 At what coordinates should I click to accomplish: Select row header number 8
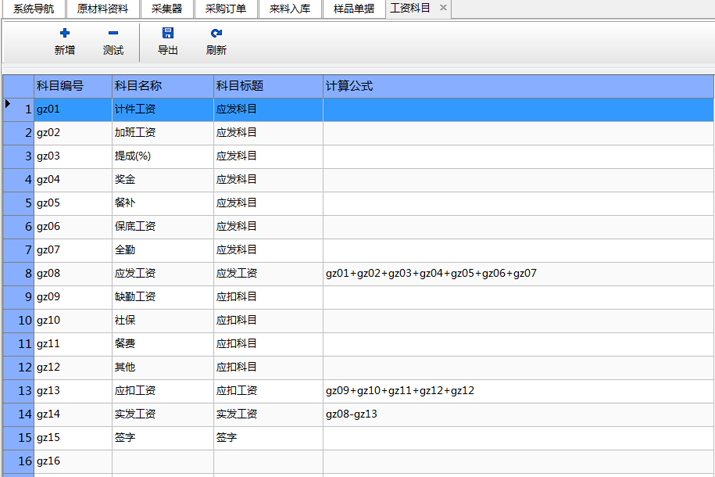pyautogui.click(x=18, y=274)
